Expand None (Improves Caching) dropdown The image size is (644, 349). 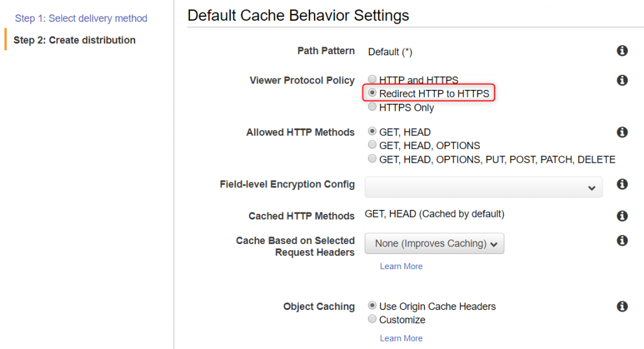click(434, 243)
